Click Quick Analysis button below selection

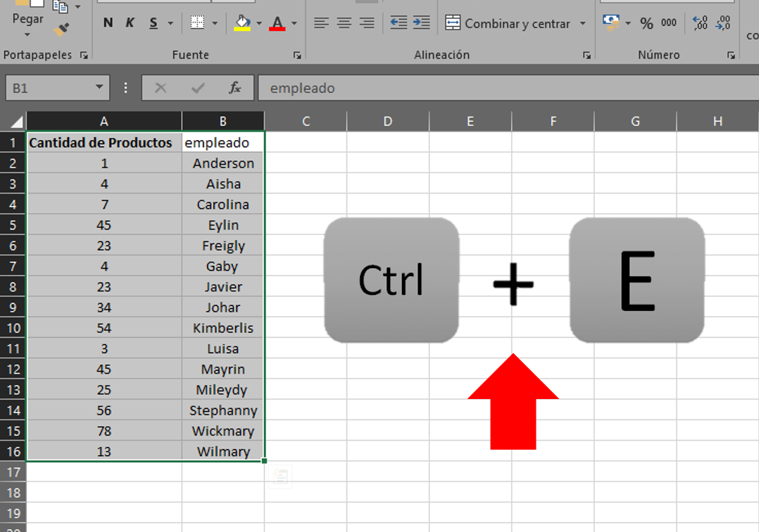[280, 477]
